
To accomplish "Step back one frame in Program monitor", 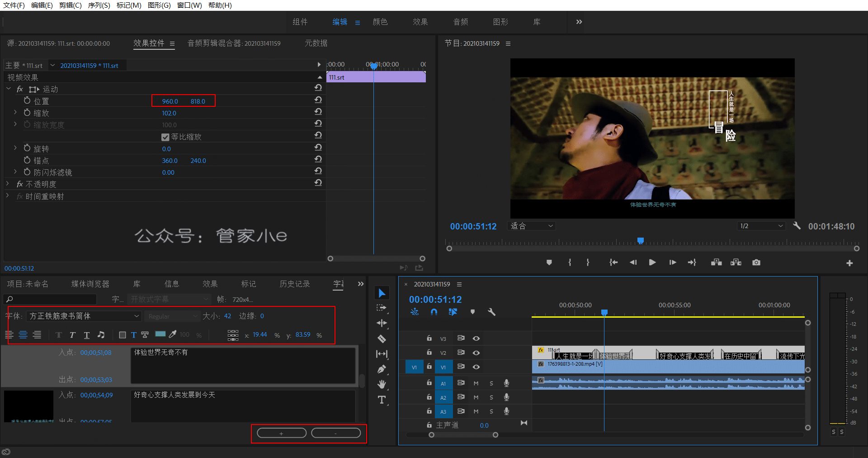I will (x=633, y=262).
